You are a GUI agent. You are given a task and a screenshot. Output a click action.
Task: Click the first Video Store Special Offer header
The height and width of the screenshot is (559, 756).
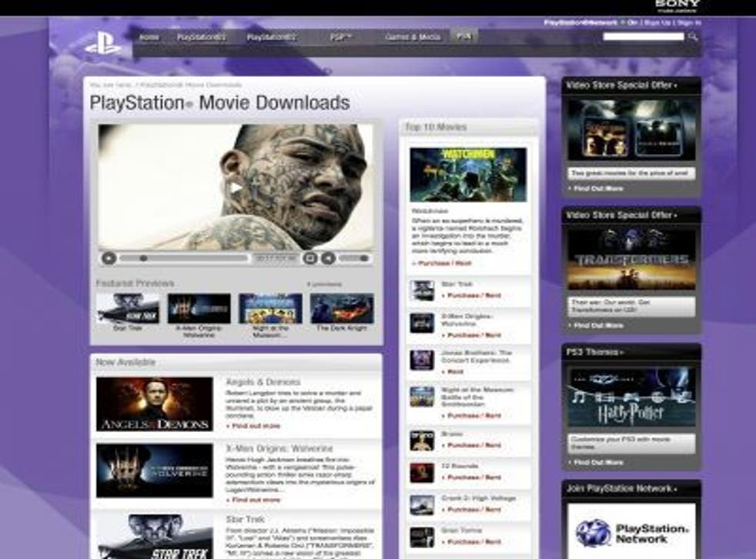pos(621,85)
